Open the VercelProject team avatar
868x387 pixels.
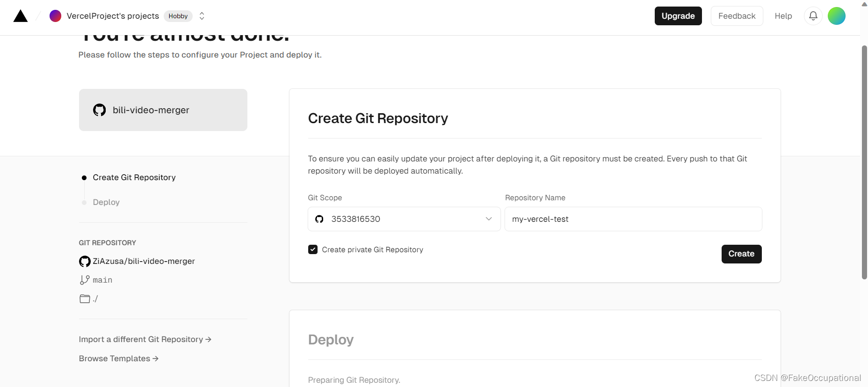click(55, 16)
